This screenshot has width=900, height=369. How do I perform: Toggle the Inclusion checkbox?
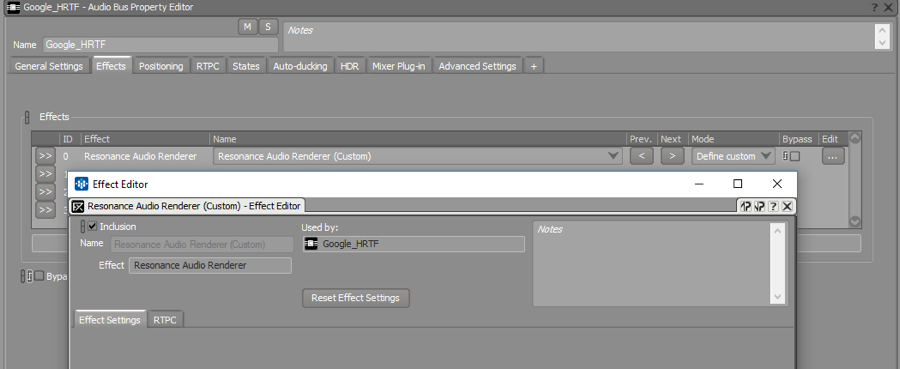click(x=92, y=227)
